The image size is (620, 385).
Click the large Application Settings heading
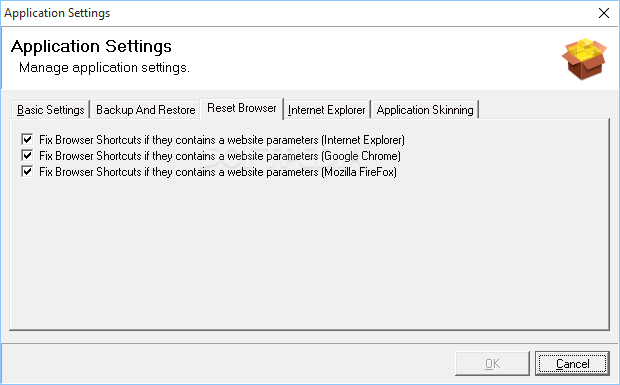click(91, 46)
